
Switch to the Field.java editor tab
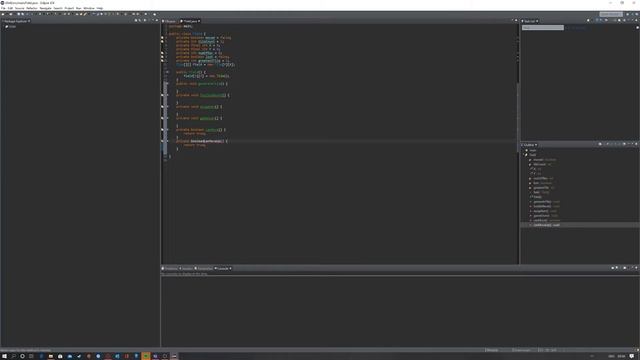point(190,21)
